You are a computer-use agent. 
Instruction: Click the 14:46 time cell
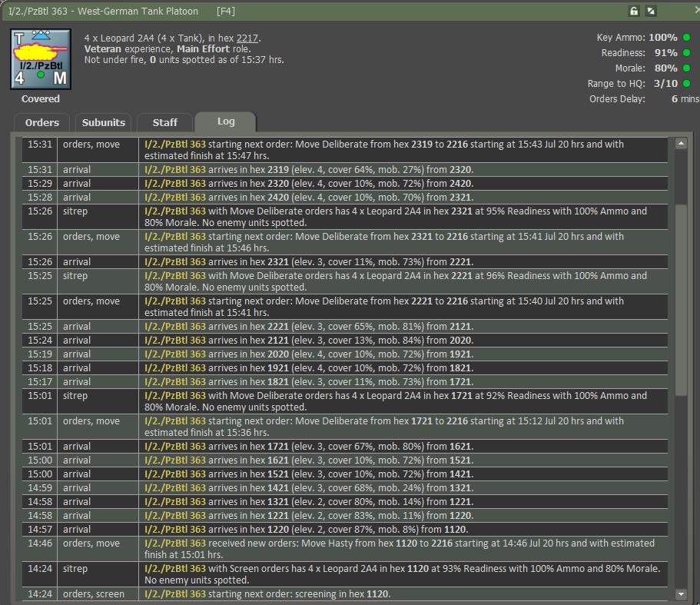pos(40,550)
